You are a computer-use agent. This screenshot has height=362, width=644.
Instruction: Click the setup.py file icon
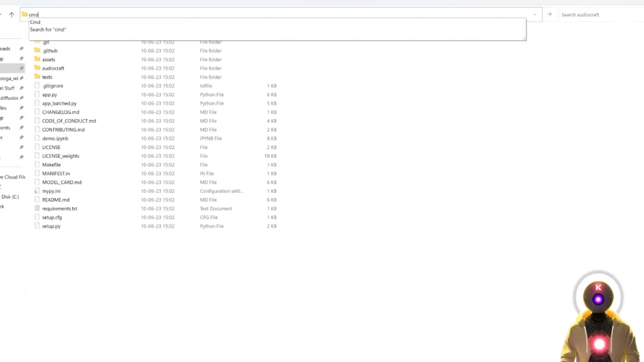coord(37,226)
